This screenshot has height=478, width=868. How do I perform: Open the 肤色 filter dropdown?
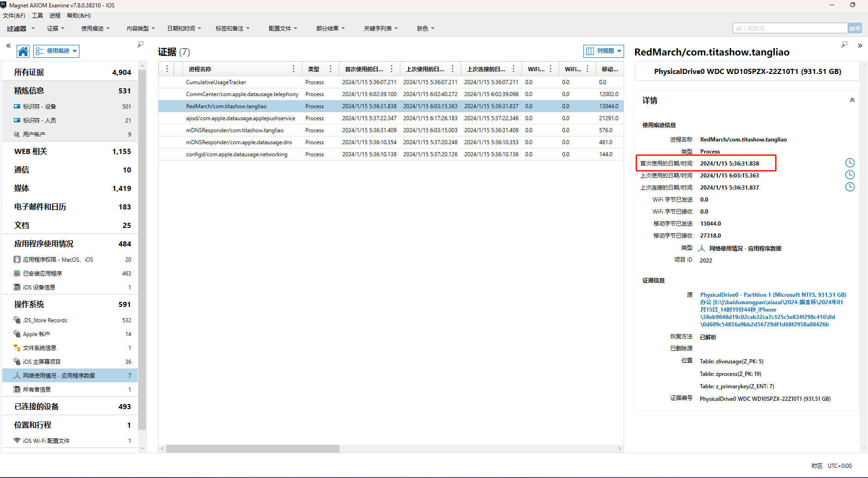coord(425,28)
